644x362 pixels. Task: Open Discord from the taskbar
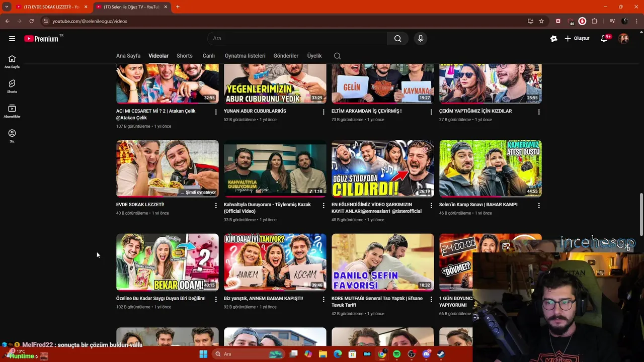pyautogui.click(x=426, y=354)
